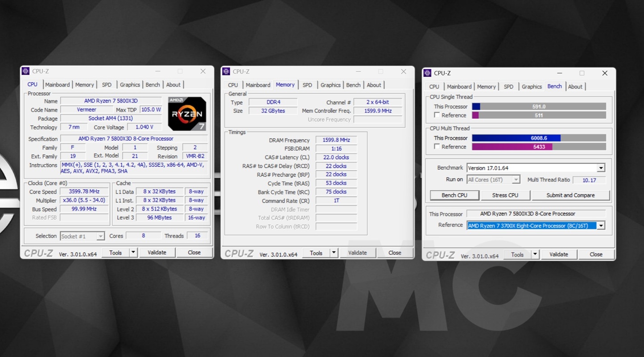Click the processor Name field AMD Ryzen 7 5800X3D
The width and height of the screenshot is (644, 357).
[x=111, y=101]
